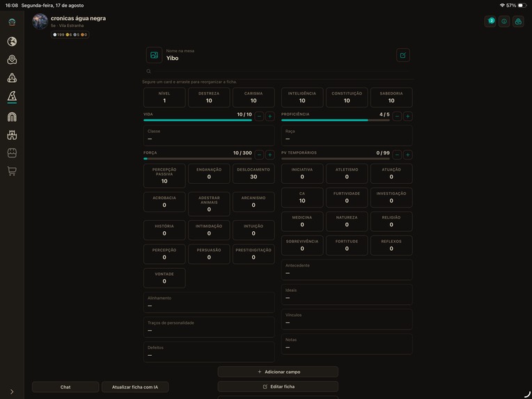The image size is (532, 399).
Task: Click the Antecedente field
Action: pyautogui.click(x=347, y=269)
